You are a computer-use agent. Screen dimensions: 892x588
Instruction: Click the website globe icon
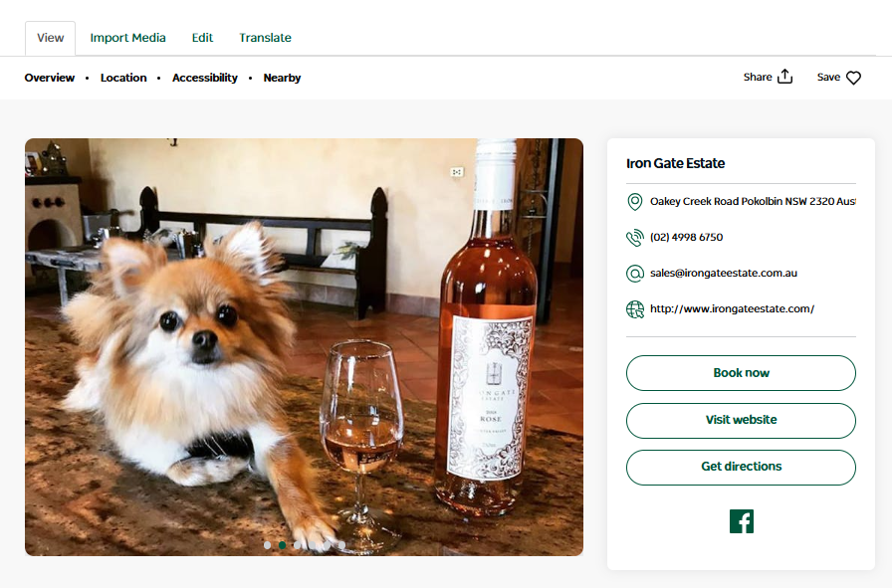point(634,309)
